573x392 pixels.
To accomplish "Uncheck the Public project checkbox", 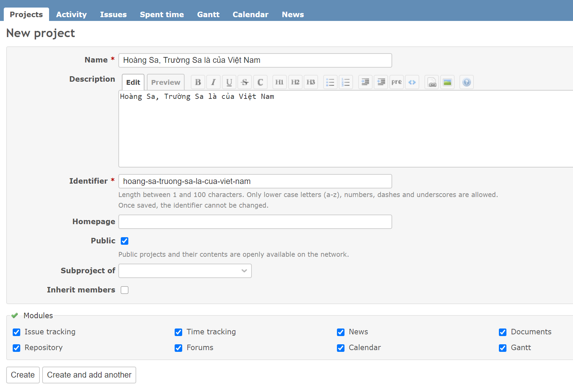I will (125, 241).
